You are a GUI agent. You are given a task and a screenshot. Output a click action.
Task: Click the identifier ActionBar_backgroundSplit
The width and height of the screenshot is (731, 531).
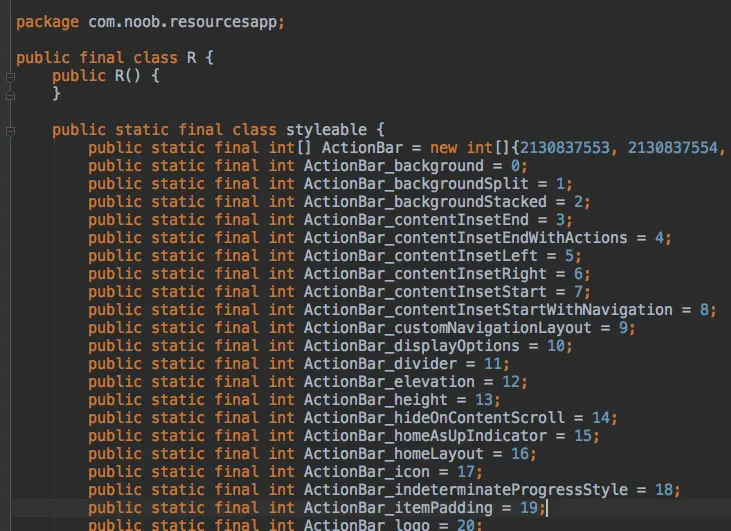point(416,184)
